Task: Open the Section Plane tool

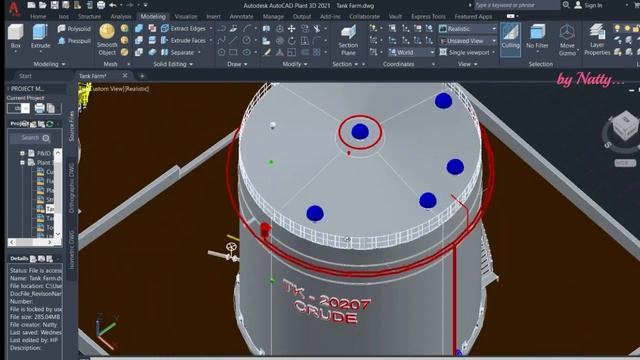Action: click(x=348, y=40)
